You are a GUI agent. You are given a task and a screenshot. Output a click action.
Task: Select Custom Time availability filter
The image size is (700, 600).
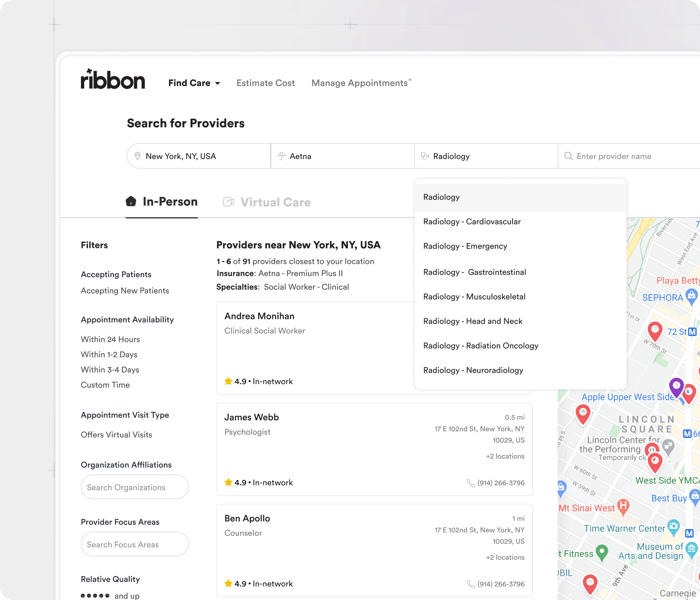105,385
